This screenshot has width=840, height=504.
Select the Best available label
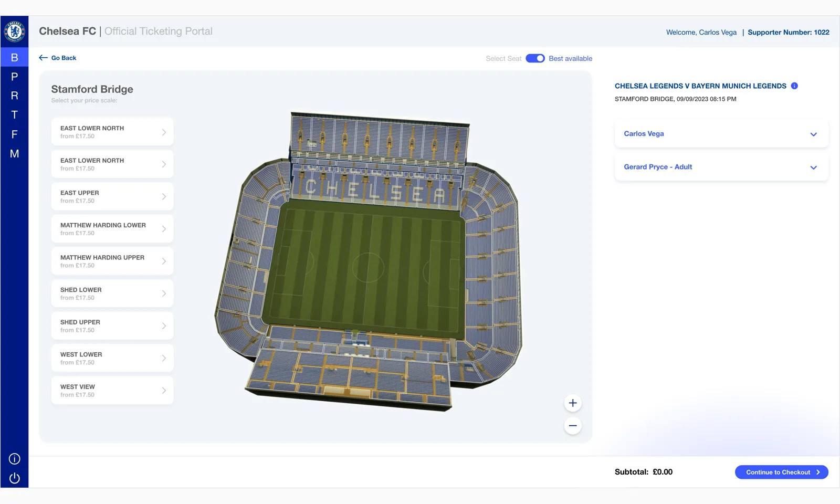coord(570,58)
